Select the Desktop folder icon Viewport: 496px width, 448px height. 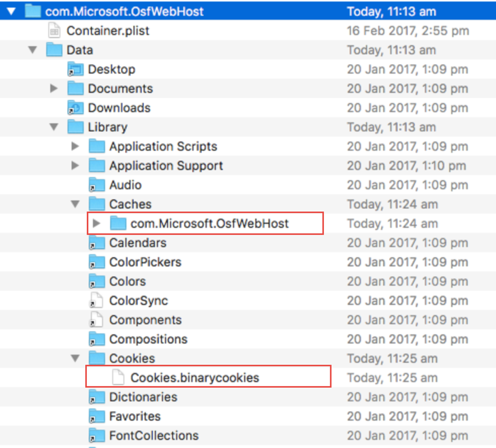point(75,69)
